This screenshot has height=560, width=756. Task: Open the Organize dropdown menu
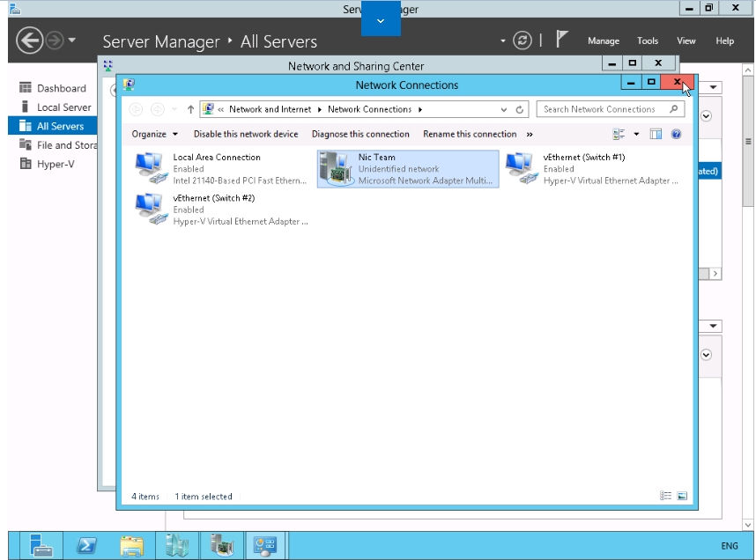click(x=155, y=134)
